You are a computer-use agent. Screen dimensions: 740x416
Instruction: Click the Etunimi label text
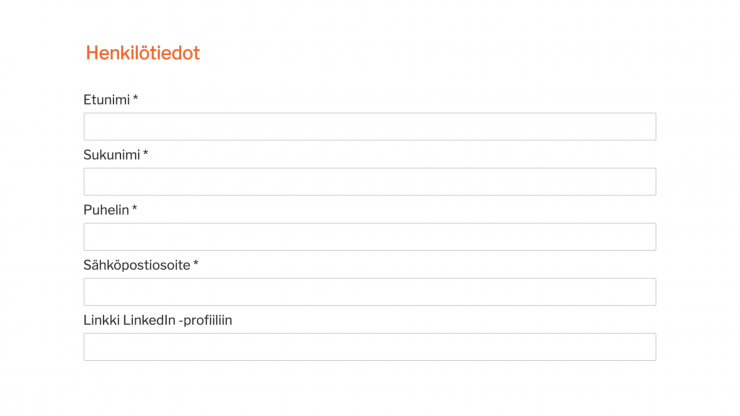107,100
